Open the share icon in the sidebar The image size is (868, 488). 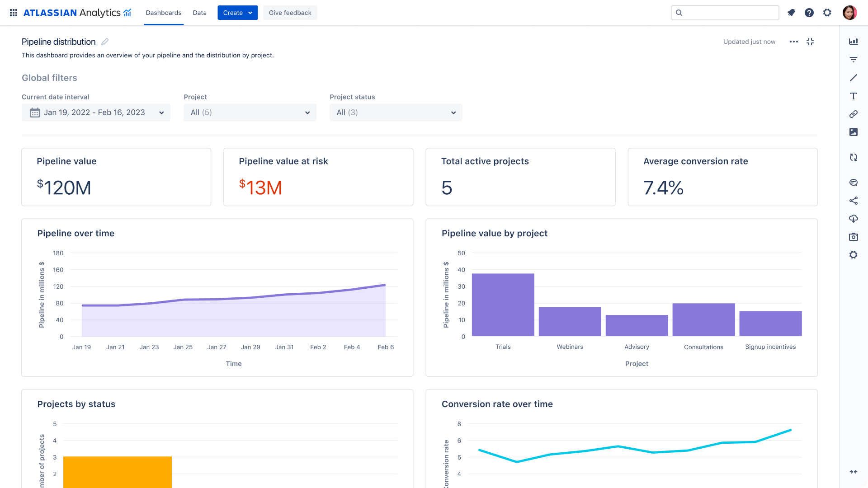click(853, 201)
